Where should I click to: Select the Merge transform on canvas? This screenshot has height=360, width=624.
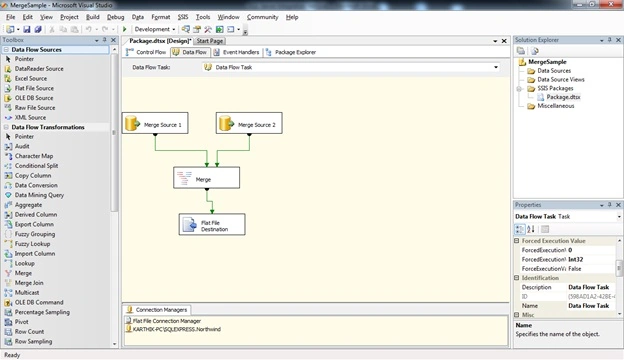click(207, 178)
